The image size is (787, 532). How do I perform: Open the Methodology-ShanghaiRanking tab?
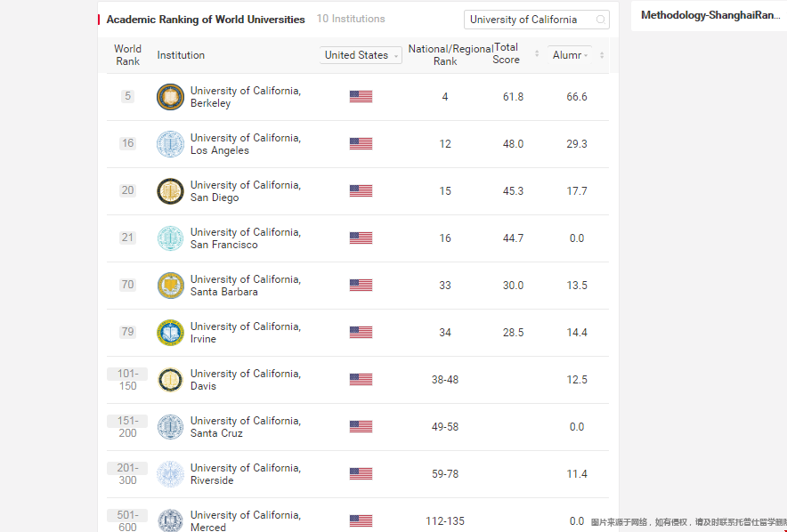710,15
